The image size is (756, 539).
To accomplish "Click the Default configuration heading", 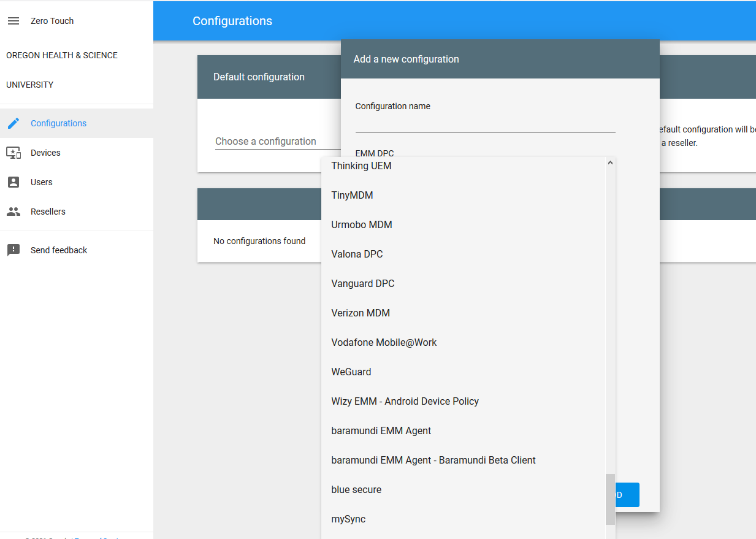I will point(259,77).
